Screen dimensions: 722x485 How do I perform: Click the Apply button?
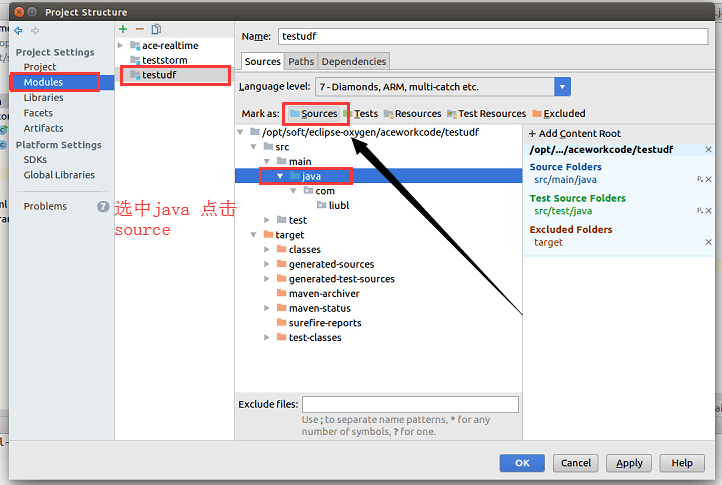629,463
